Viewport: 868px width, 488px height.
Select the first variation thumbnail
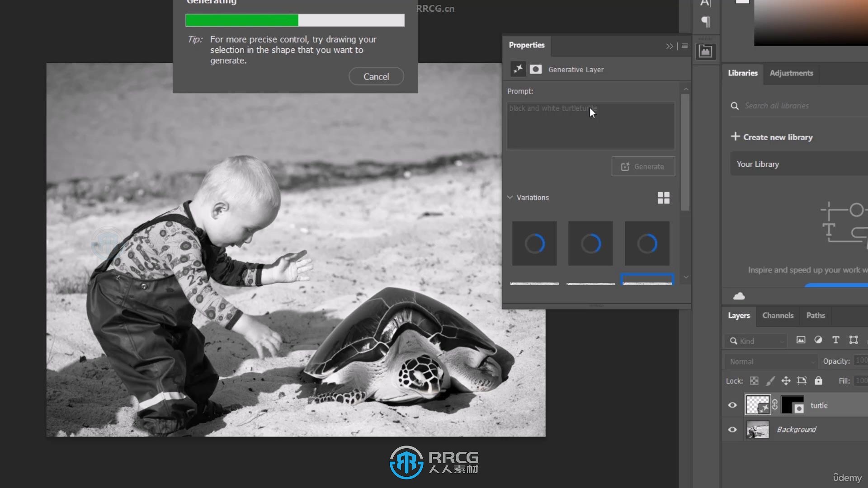[534, 243]
